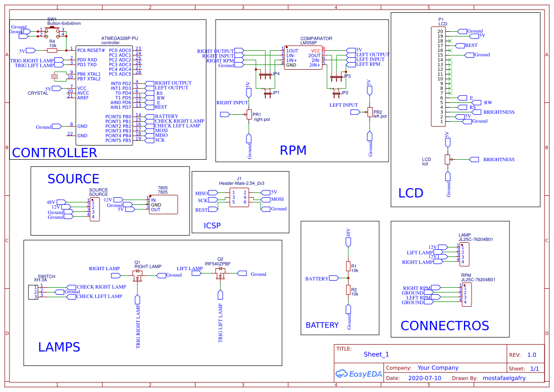Click the mostafaelgafry Drawn By text
554x392 pixels.
point(504,378)
